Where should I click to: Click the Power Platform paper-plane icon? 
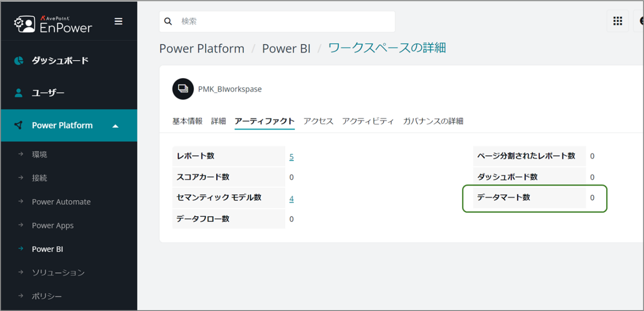point(19,125)
